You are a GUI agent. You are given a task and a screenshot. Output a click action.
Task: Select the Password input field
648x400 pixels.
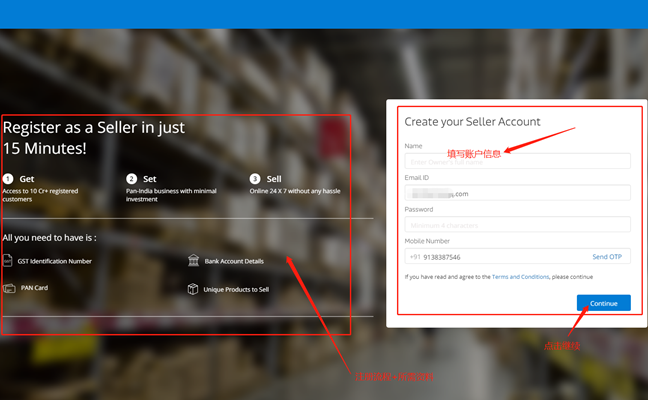pos(517,225)
